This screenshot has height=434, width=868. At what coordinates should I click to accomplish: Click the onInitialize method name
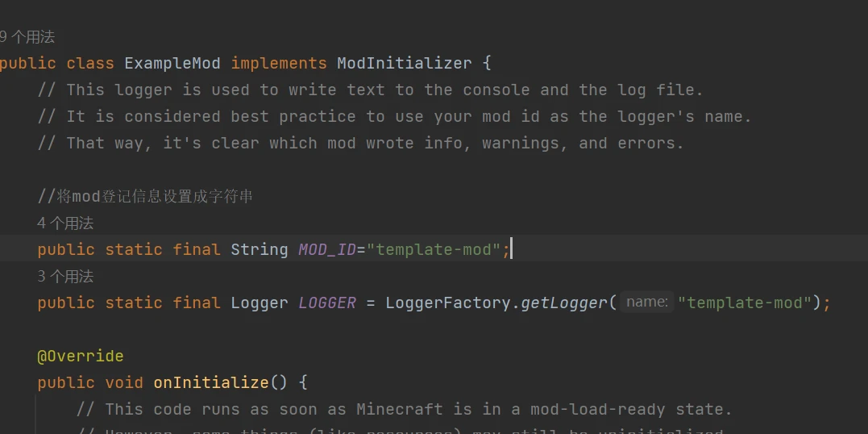[x=211, y=382]
